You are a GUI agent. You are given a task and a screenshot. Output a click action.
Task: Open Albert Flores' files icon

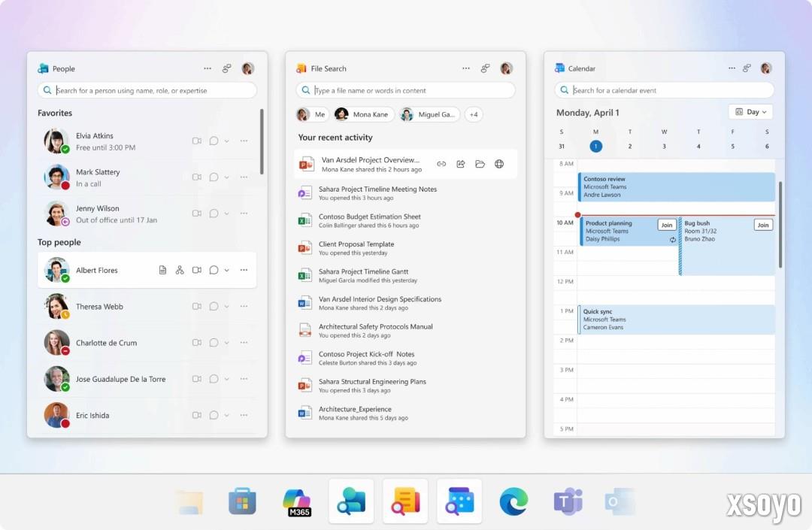(x=162, y=270)
